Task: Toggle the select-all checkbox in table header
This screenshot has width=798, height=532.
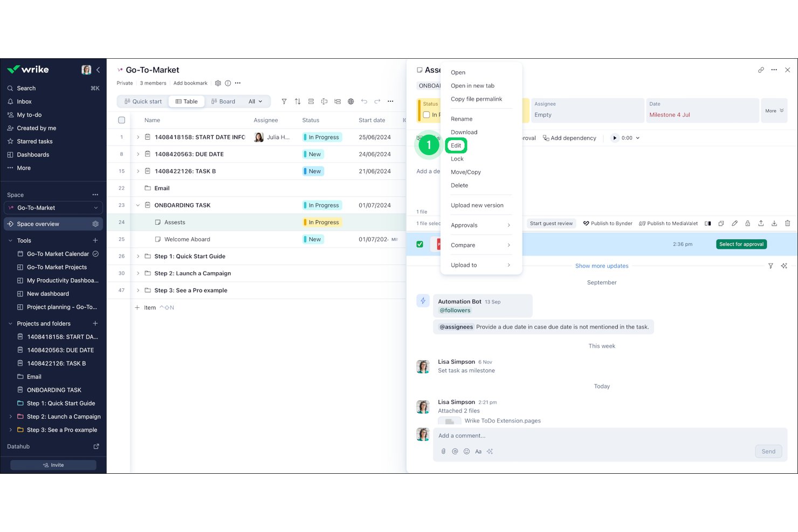Action: click(121, 120)
